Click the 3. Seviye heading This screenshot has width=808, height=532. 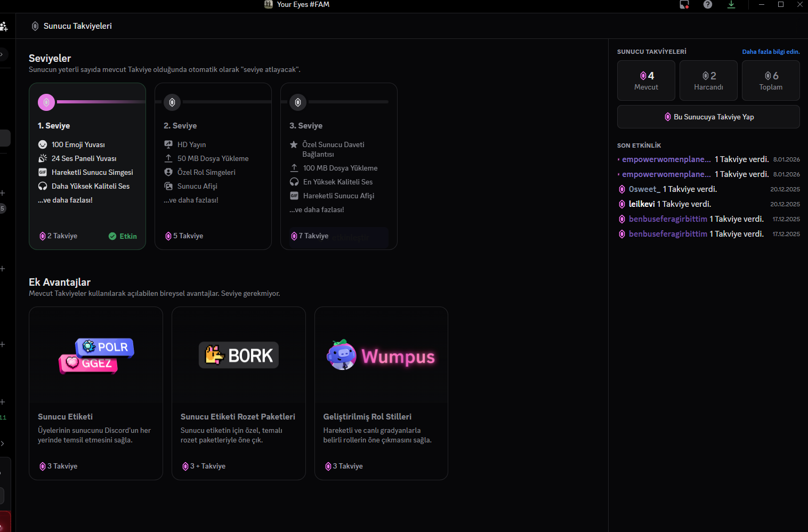(306, 126)
